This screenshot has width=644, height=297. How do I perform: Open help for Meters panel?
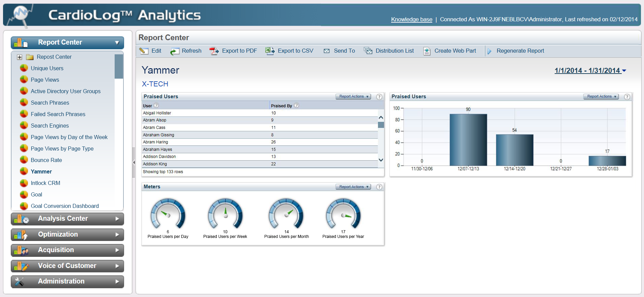[x=379, y=187]
